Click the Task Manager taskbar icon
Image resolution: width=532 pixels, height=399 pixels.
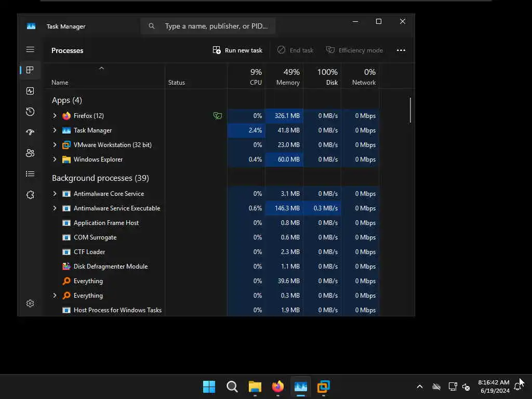(x=301, y=387)
